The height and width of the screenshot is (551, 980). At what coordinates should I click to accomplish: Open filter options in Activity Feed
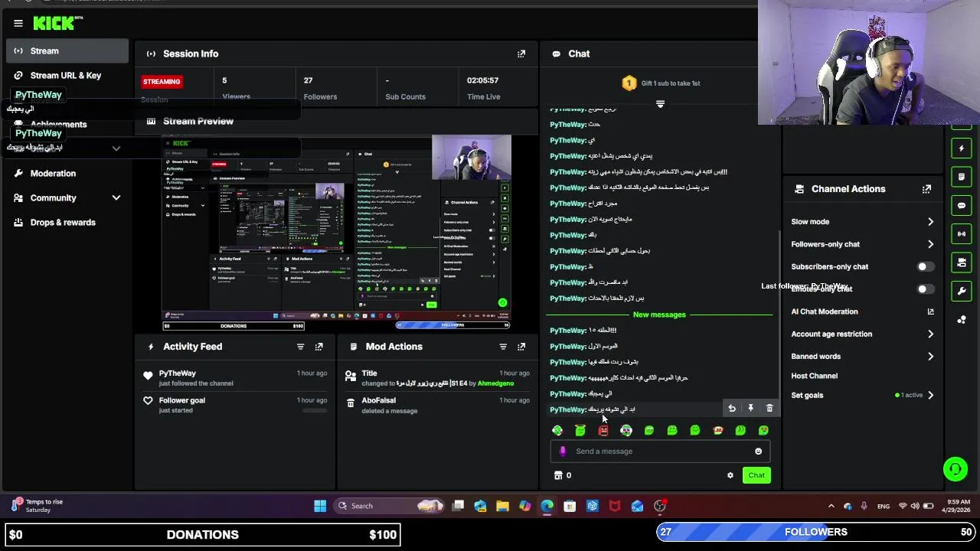(300, 347)
